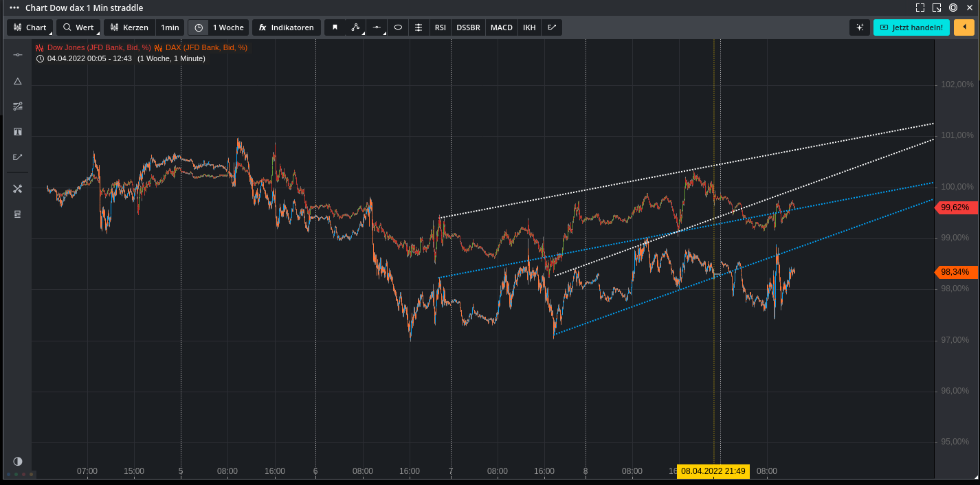Toggle the contrast theme switch at bottom left
This screenshot has height=485, width=980.
pyautogui.click(x=17, y=462)
